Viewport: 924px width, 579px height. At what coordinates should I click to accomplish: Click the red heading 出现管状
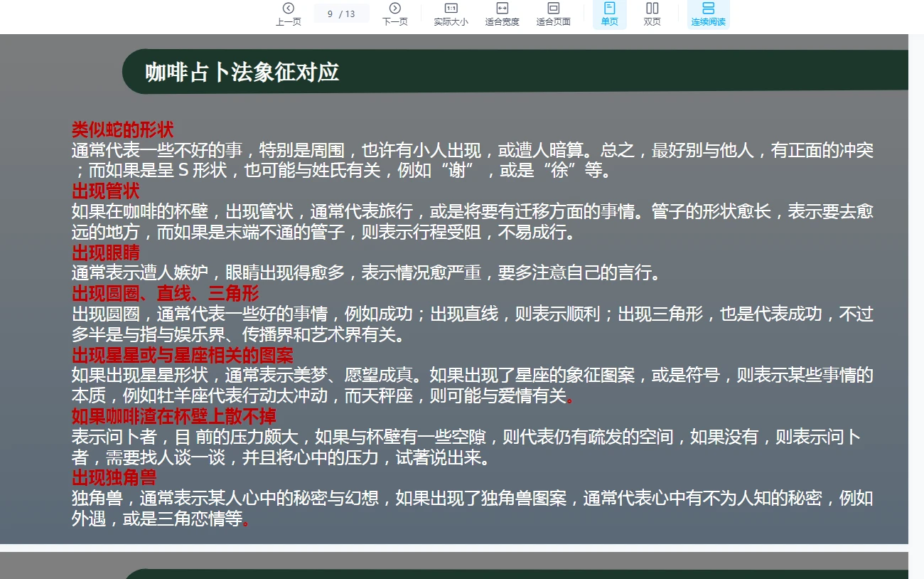pyautogui.click(x=105, y=191)
